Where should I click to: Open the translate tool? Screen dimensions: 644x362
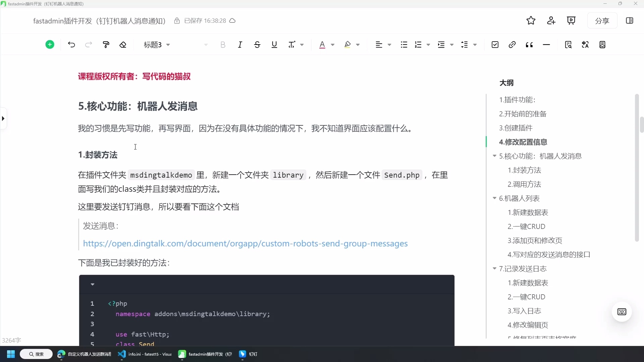point(585,45)
